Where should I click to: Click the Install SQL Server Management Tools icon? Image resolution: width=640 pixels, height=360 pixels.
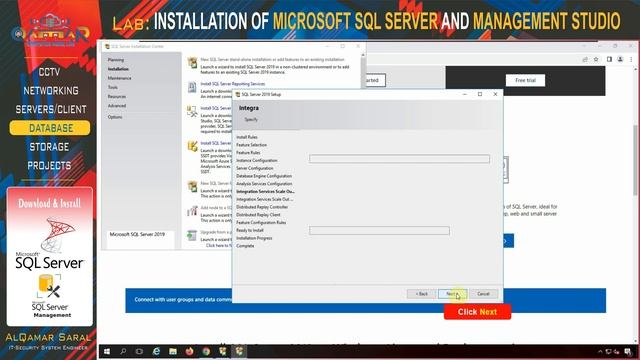coord(192,111)
